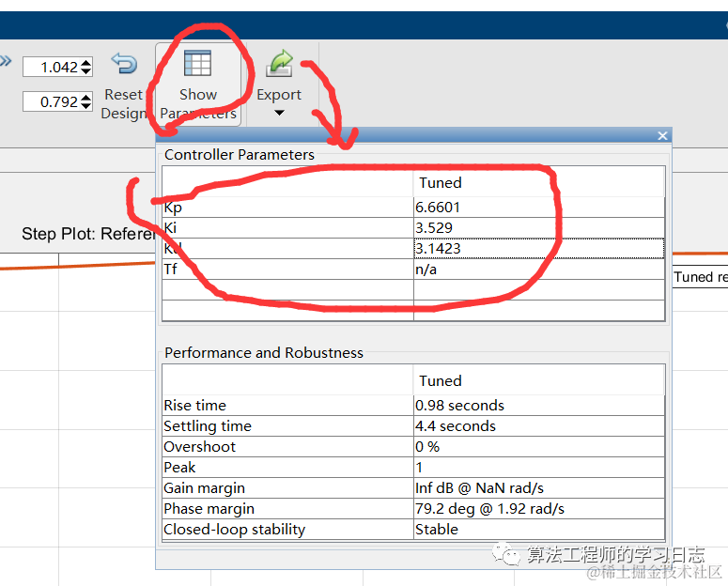Click the Performance and Robustness section title
The width and height of the screenshot is (728, 586).
(264, 353)
